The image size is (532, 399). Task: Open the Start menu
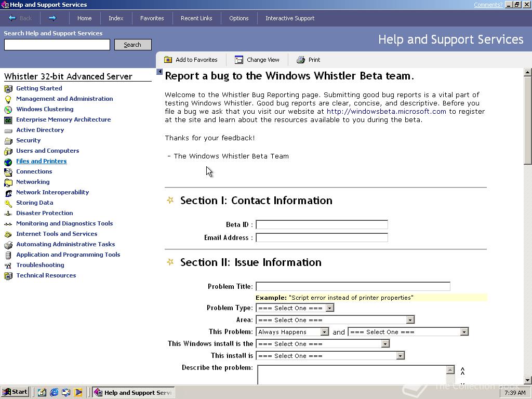[15, 392]
